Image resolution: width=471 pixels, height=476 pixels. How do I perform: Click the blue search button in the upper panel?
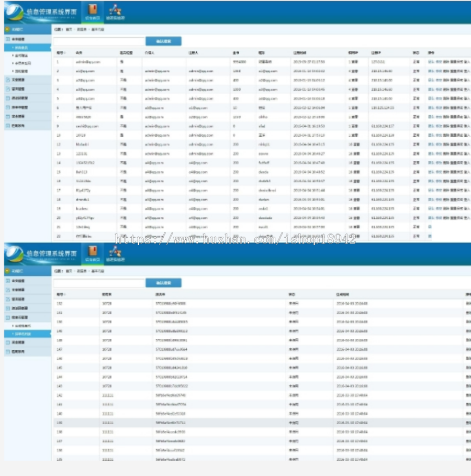[x=164, y=41]
